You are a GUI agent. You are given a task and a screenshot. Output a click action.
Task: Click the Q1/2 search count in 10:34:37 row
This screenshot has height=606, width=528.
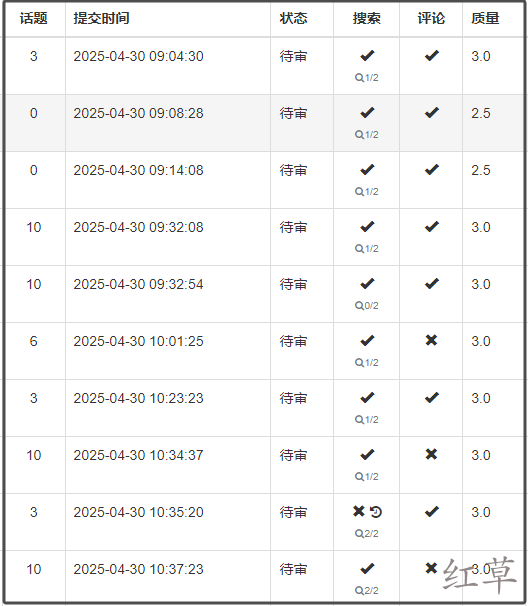[x=366, y=477]
